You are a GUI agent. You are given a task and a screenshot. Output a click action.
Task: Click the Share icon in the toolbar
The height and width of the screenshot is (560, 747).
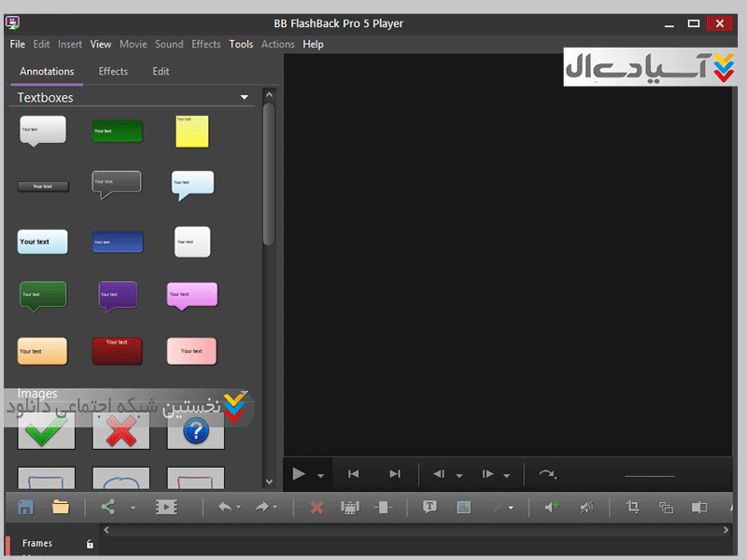tap(107, 507)
